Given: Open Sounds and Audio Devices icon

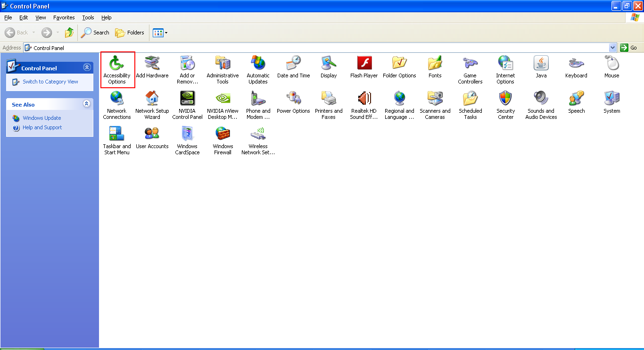Looking at the screenshot, I should [x=541, y=105].
